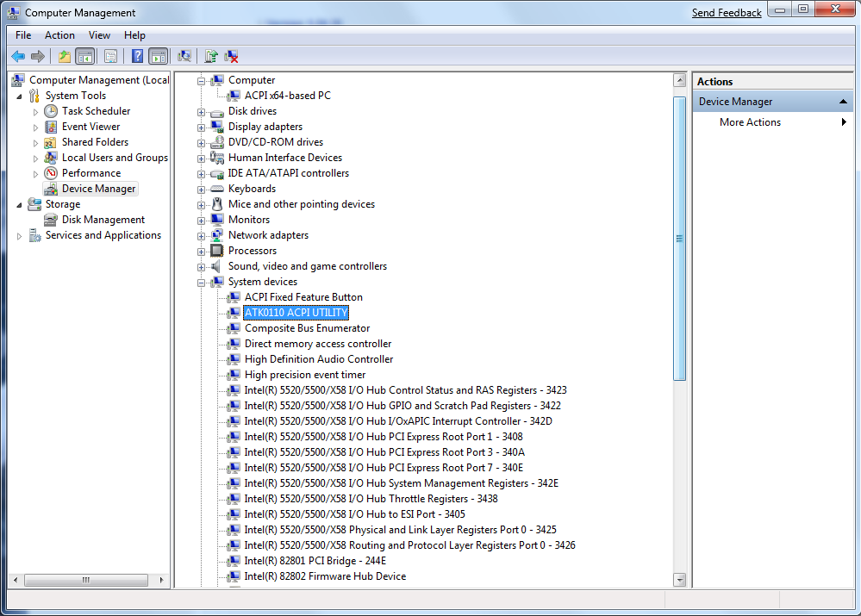861x616 pixels.
Task: Click the Event Viewer icon
Action: tap(51, 127)
